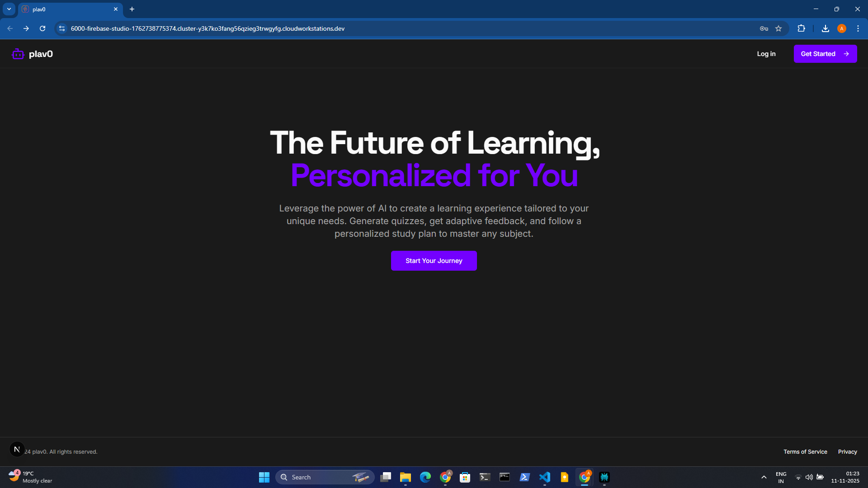Open the Terms of Service link
The width and height of the screenshot is (868, 488).
pos(805,452)
